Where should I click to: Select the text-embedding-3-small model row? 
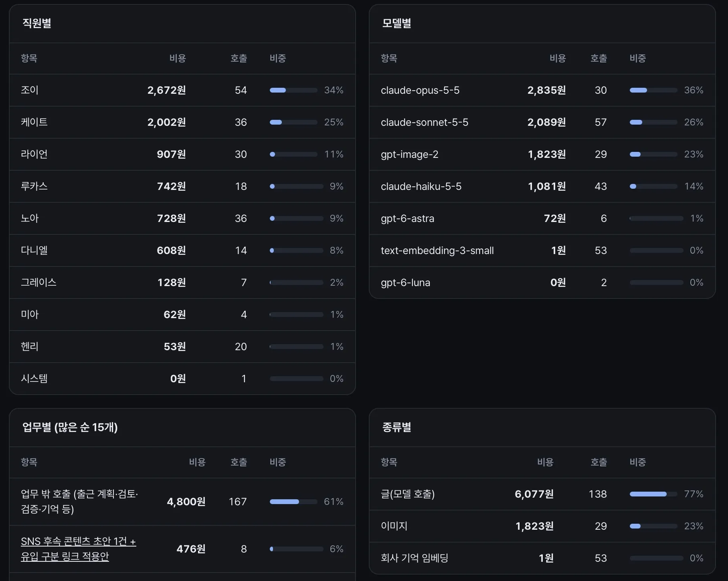[x=542, y=250]
